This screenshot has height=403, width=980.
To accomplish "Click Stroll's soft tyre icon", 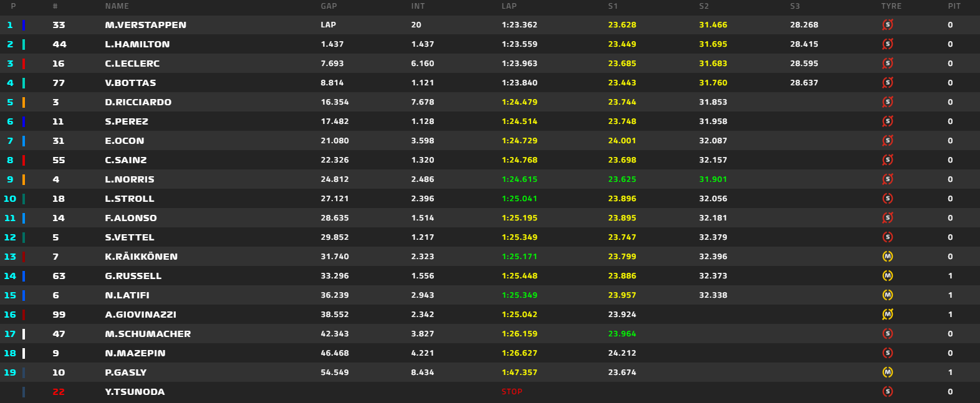I will tap(888, 199).
